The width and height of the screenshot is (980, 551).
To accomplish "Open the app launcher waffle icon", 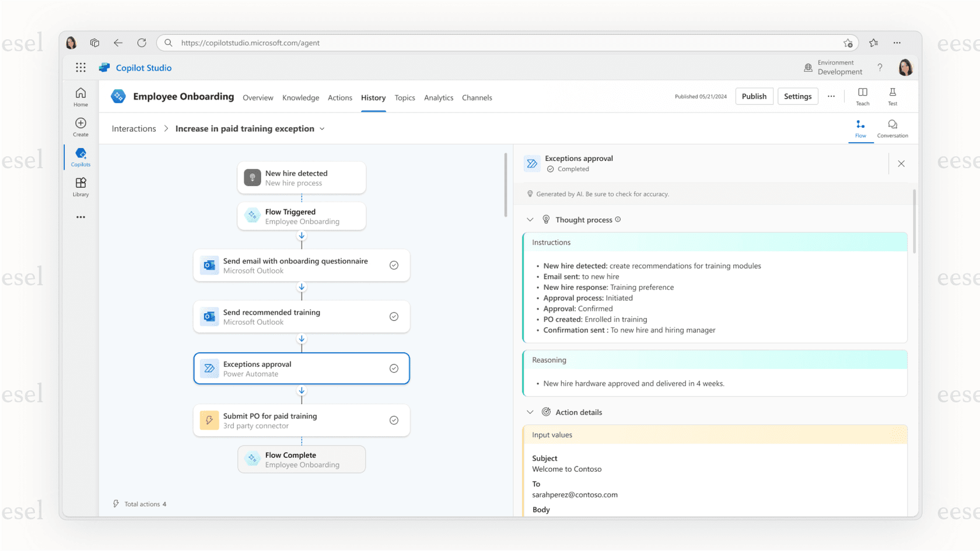I will [x=80, y=67].
